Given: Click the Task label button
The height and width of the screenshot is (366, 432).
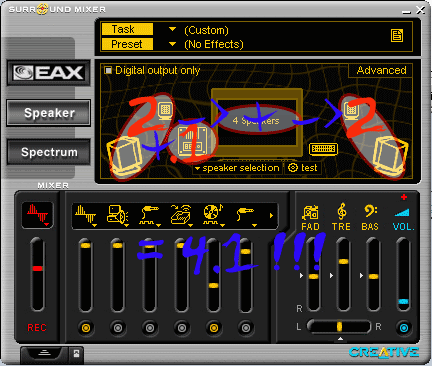Looking at the screenshot, I should 127,29.
